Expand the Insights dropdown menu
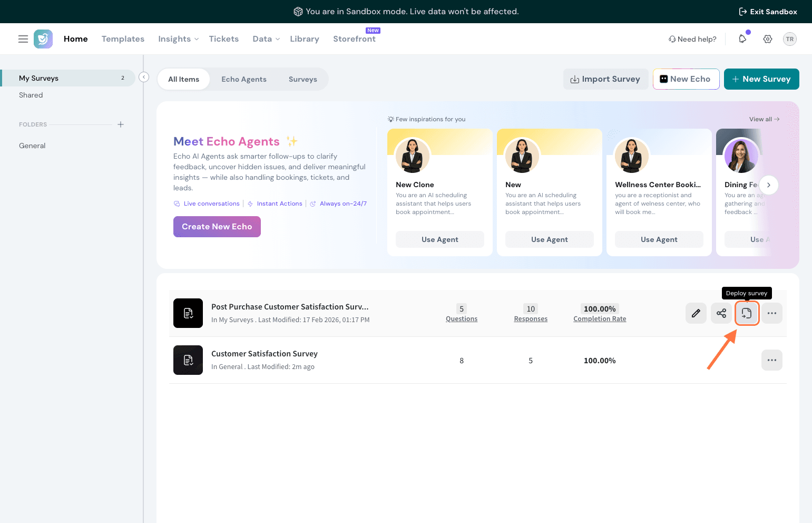This screenshot has width=812, height=523. 178,39
